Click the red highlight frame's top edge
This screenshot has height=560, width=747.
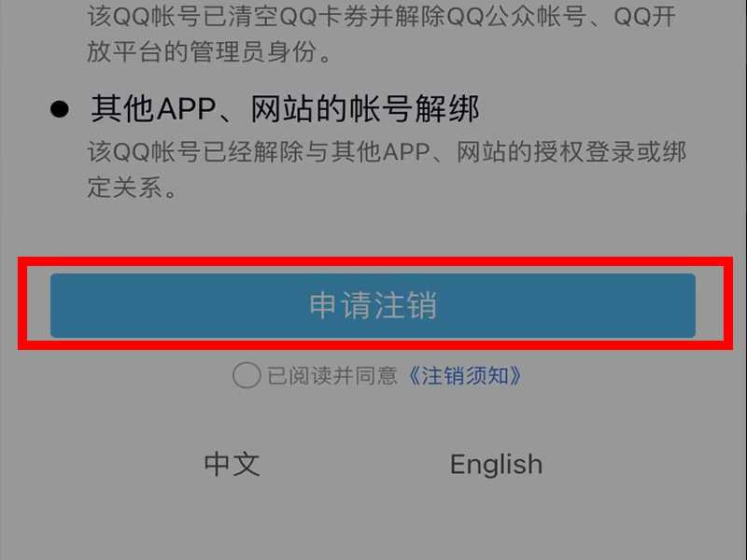tap(375, 261)
